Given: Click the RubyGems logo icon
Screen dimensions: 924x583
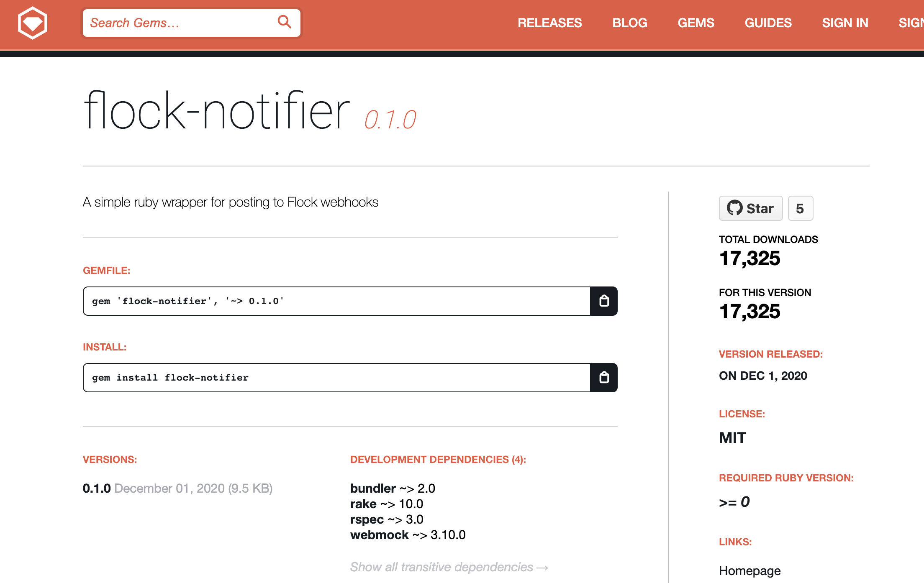Looking at the screenshot, I should (33, 23).
